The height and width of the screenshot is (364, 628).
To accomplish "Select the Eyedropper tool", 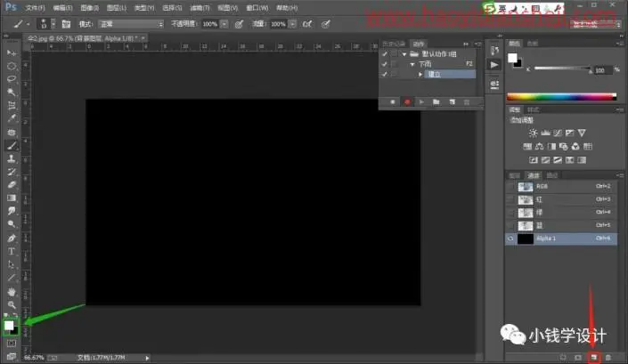I will click(x=12, y=118).
